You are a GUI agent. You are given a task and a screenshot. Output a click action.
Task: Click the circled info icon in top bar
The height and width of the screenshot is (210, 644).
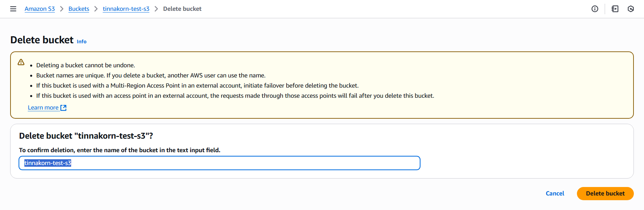coord(595,9)
